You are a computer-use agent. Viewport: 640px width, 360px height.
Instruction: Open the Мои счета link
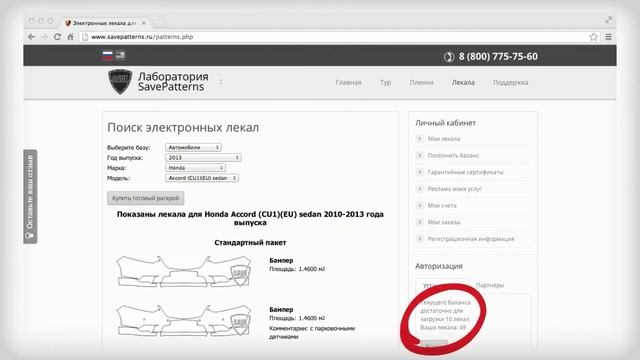[x=442, y=205]
